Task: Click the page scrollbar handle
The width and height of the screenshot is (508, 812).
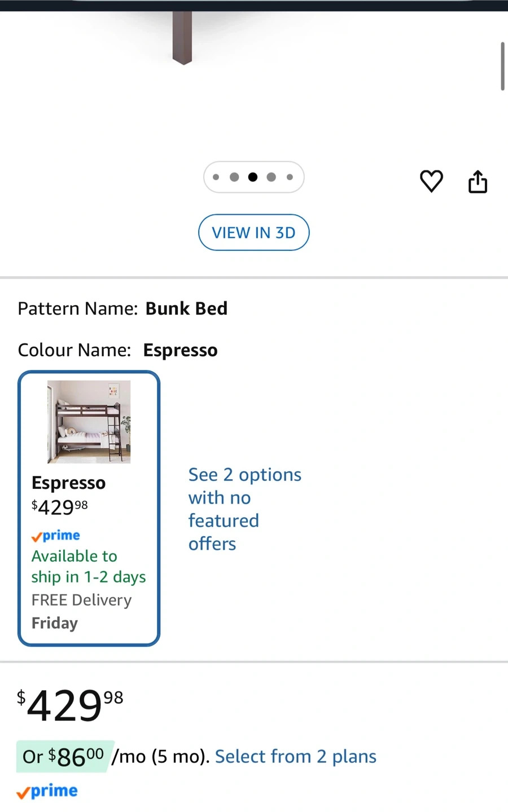Action: click(502, 66)
